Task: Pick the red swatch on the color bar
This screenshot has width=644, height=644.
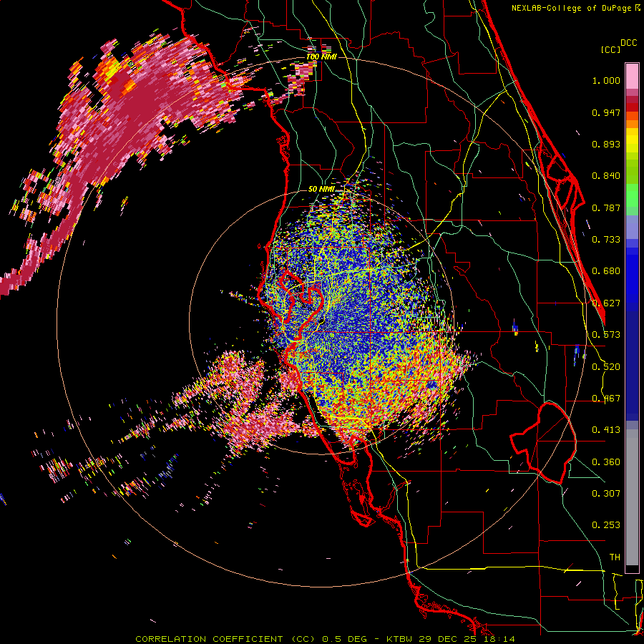Action: (632, 107)
